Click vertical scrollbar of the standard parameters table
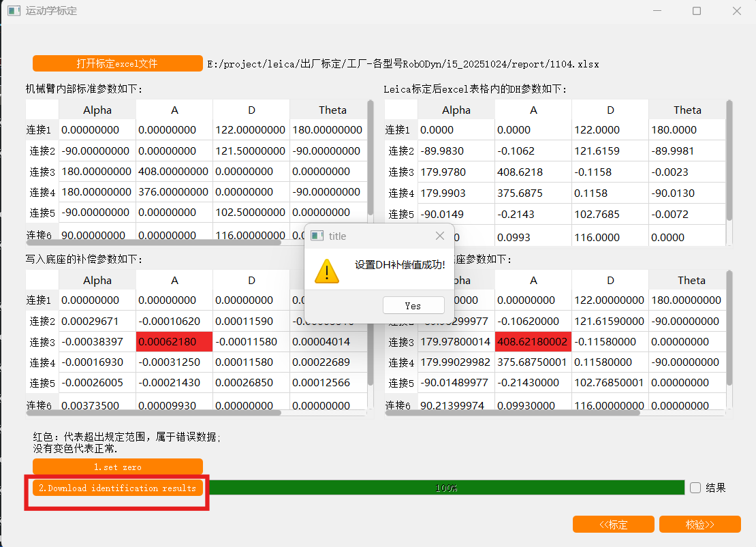Image resolution: width=756 pixels, height=547 pixels. tap(371, 157)
